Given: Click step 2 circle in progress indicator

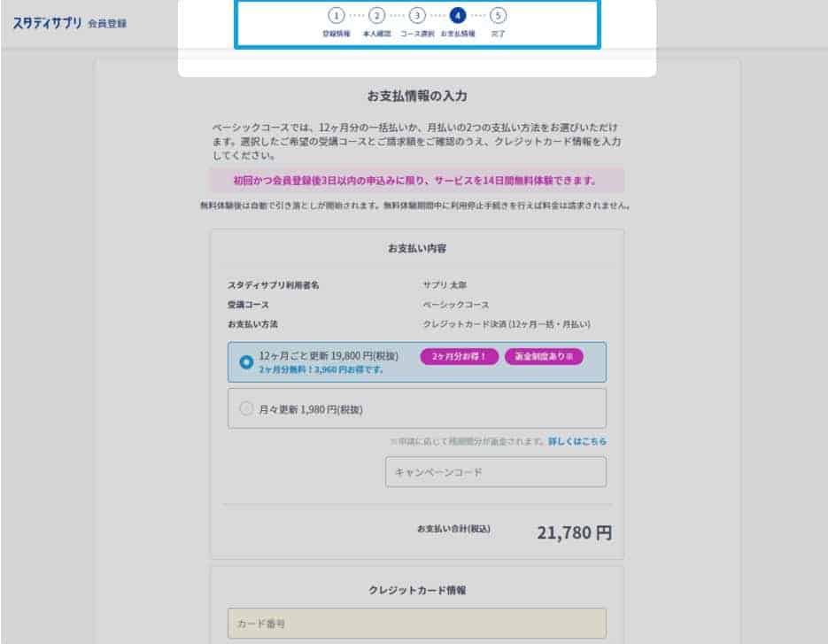Looking at the screenshot, I should pos(376,15).
